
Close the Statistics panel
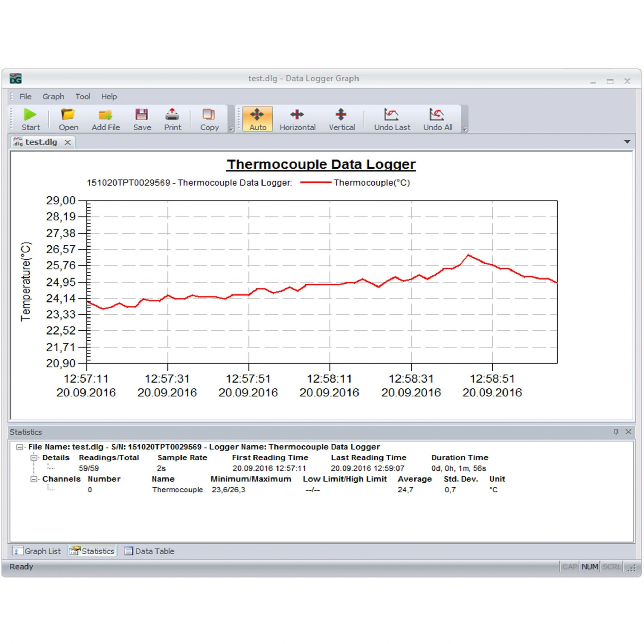click(x=628, y=432)
